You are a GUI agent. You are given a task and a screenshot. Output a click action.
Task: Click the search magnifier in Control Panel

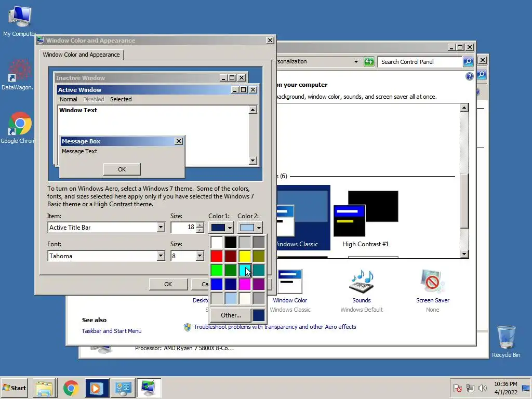pyautogui.click(x=468, y=62)
